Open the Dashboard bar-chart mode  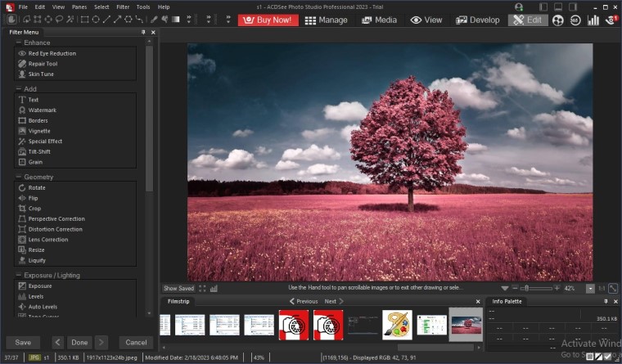click(593, 20)
